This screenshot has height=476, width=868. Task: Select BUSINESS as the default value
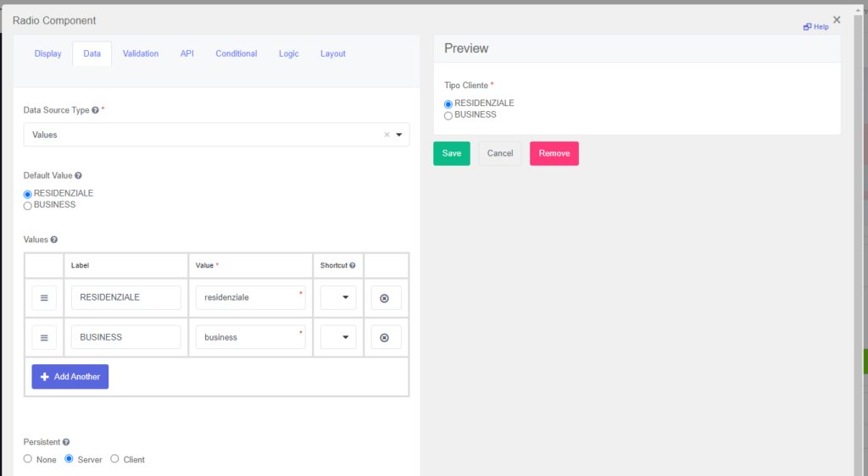[x=28, y=205]
